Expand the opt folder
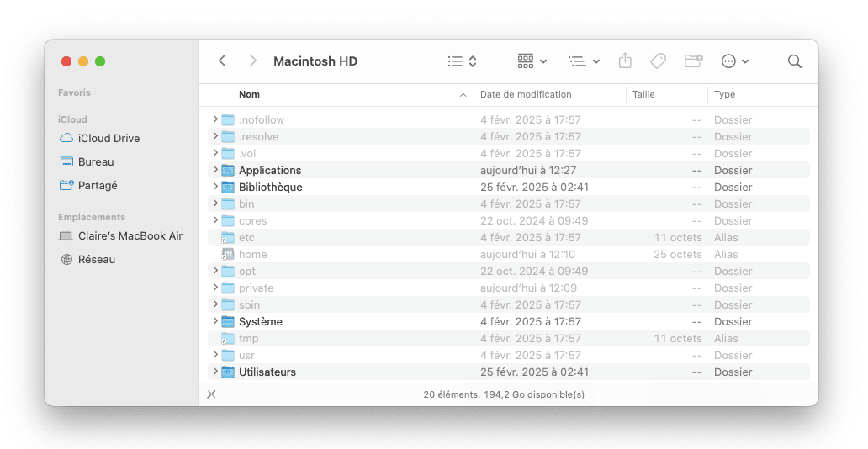The height and width of the screenshot is (449, 868). tap(215, 271)
